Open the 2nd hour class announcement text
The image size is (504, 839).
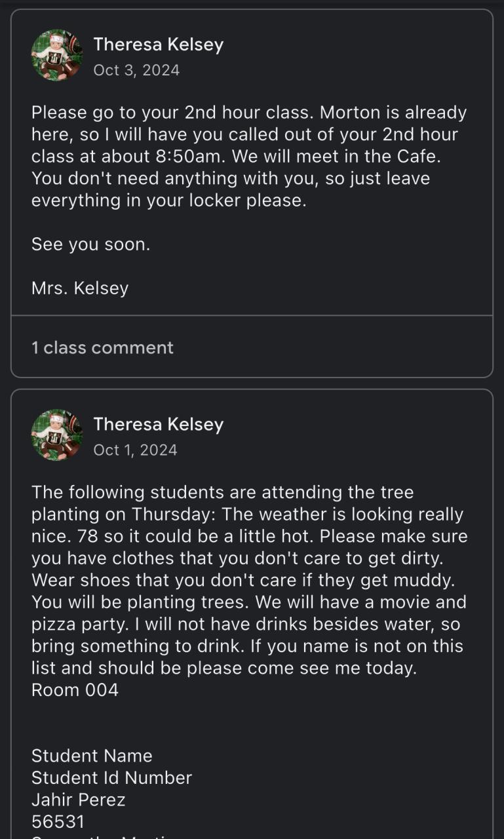coord(249,156)
